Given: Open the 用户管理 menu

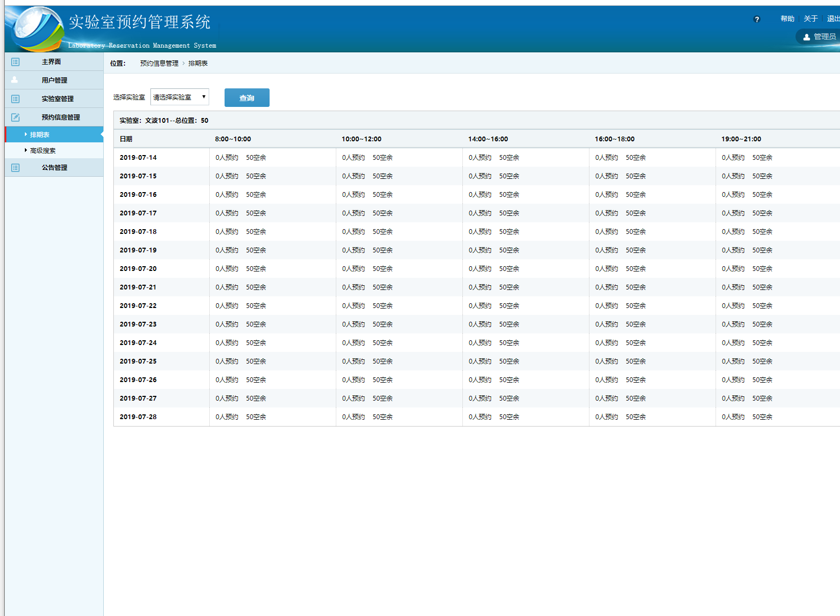Looking at the screenshot, I should (x=54, y=80).
